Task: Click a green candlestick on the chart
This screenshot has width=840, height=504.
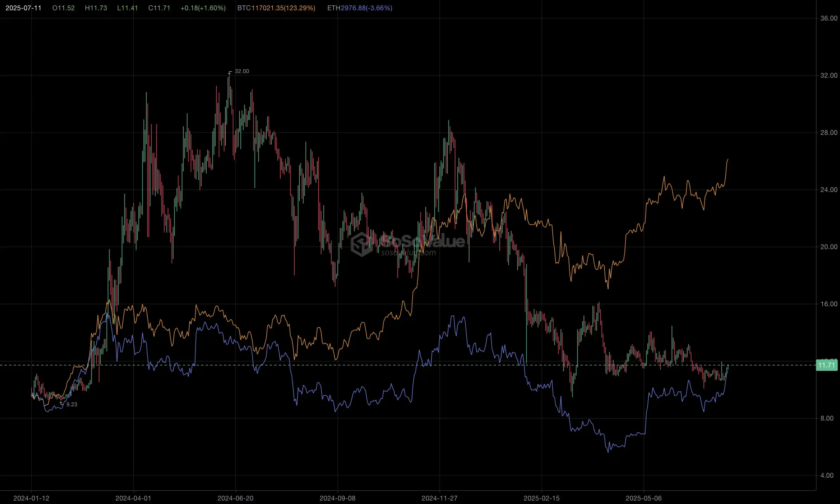Action: click(147, 119)
